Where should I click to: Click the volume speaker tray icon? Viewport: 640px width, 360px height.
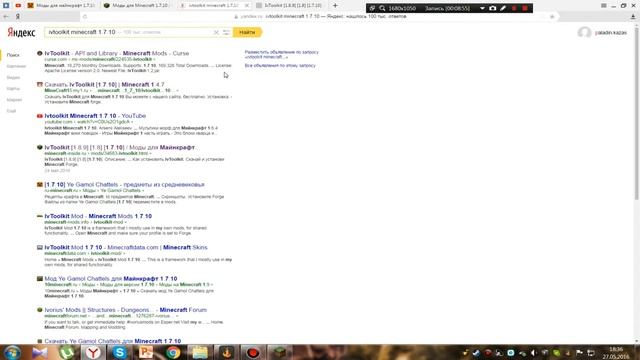pos(533,353)
